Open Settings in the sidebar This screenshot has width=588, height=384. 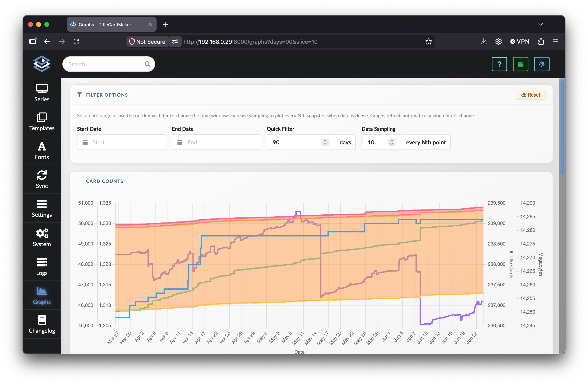[x=42, y=208]
